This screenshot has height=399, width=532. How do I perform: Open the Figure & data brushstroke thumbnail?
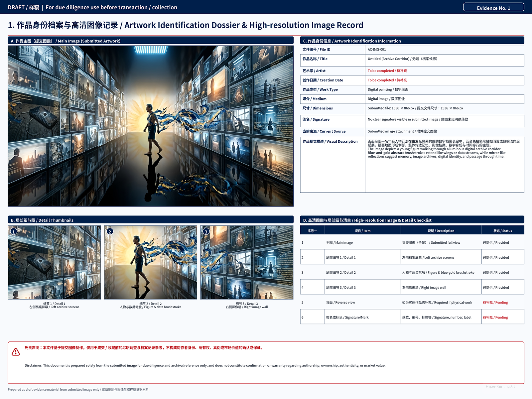(x=151, y=262)
